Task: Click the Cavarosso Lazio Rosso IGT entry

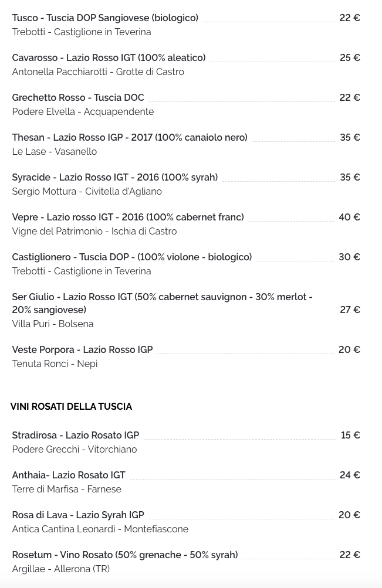Action: point(109,58)
